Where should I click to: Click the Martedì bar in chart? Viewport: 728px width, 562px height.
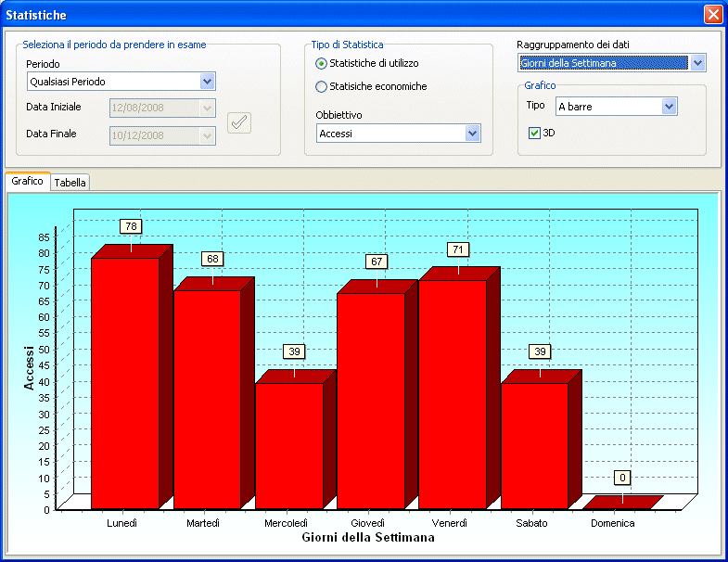point(208,400)
